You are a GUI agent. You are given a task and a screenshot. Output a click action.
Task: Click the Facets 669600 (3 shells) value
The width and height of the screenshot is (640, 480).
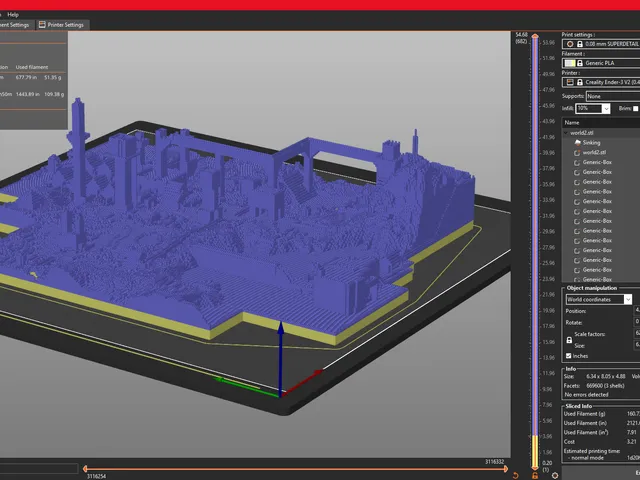605,386
